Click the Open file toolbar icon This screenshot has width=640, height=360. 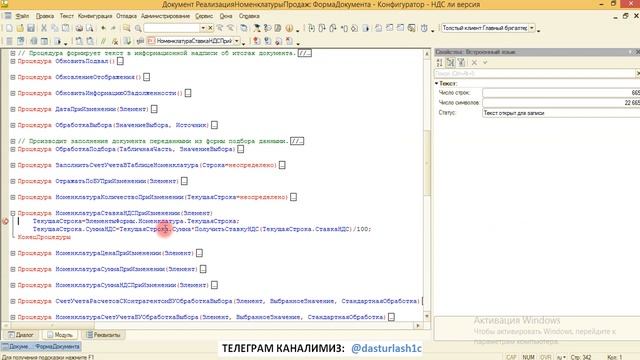pos(20,28)
